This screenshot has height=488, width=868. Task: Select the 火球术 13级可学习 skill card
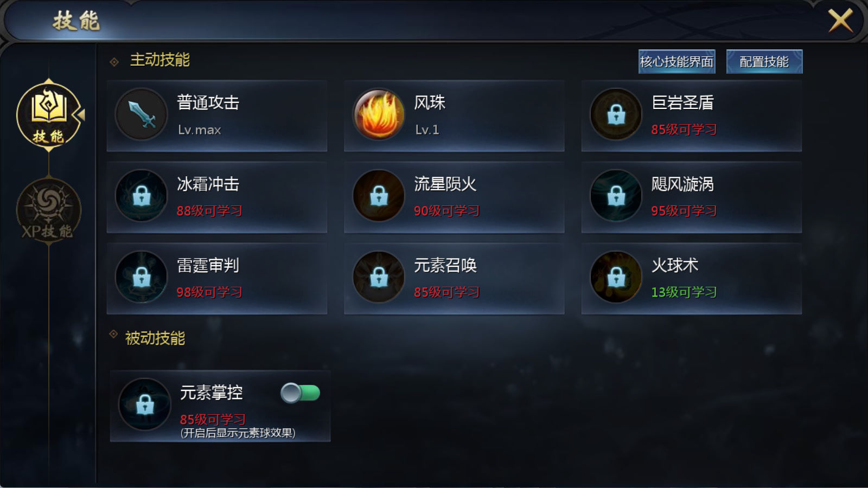pyautogui.click(x=691, y=279)
